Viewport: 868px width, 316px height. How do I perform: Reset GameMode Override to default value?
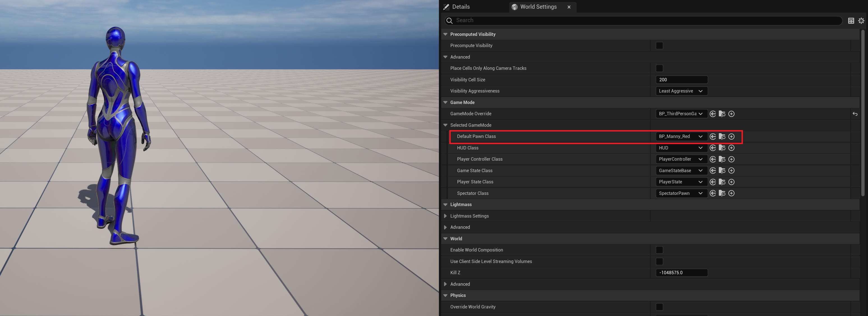(855, 114)
